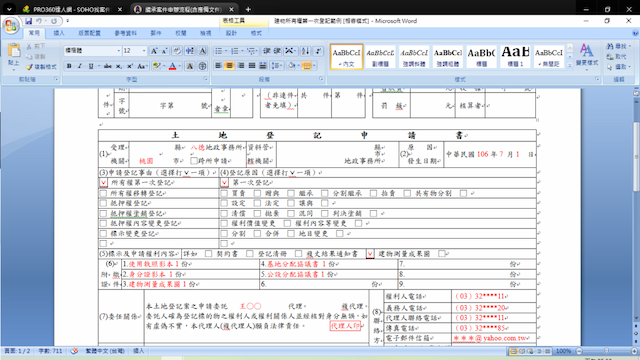
Task: Click the Redo icon in quick access toolbar
Action: 53,21
